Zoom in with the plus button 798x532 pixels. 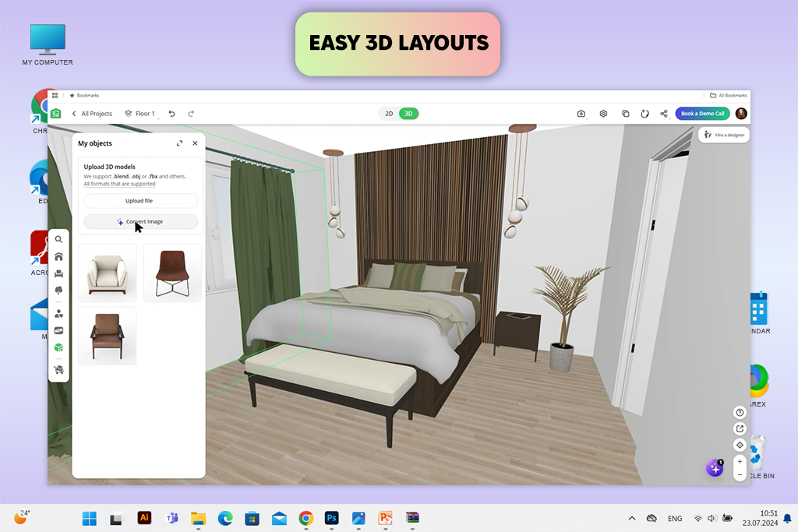pyautogui.click(x=740, y=461)
